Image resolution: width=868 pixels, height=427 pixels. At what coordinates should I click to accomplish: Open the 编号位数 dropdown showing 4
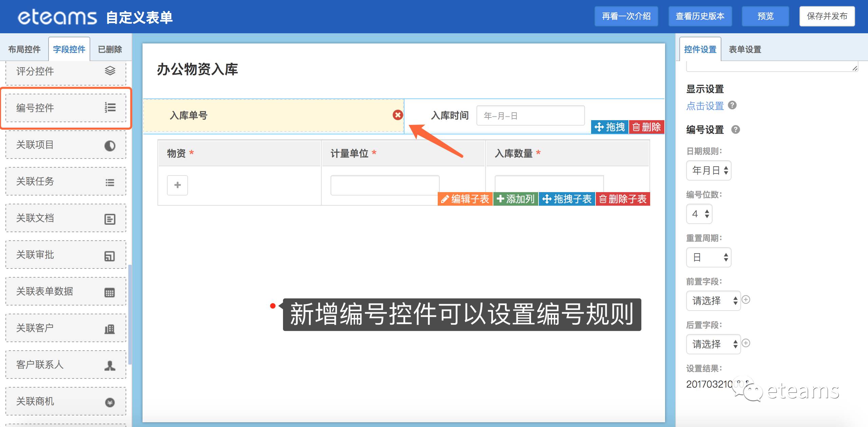tap(699, 214)
